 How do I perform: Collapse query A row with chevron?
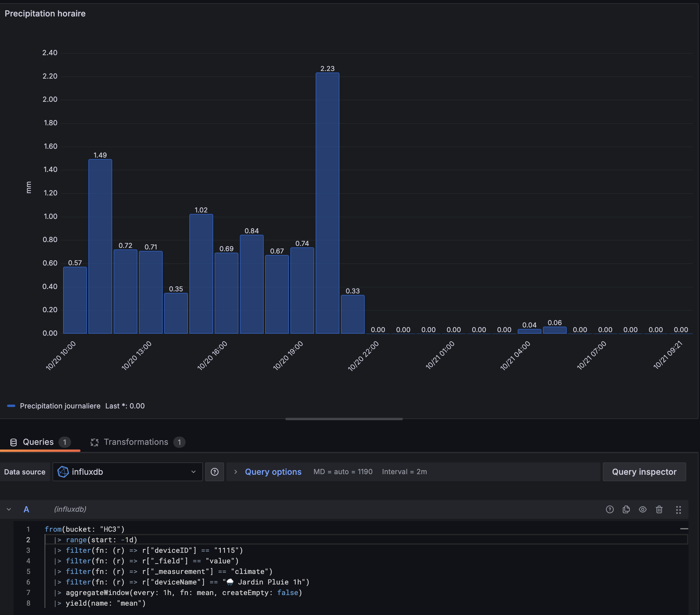coord(9,509)
